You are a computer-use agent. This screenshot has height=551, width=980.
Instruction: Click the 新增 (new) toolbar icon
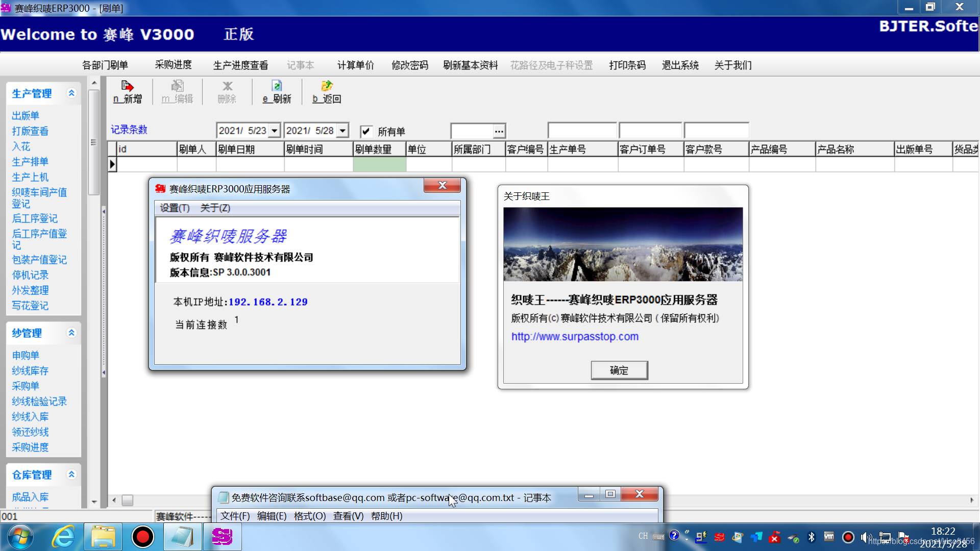127,92
